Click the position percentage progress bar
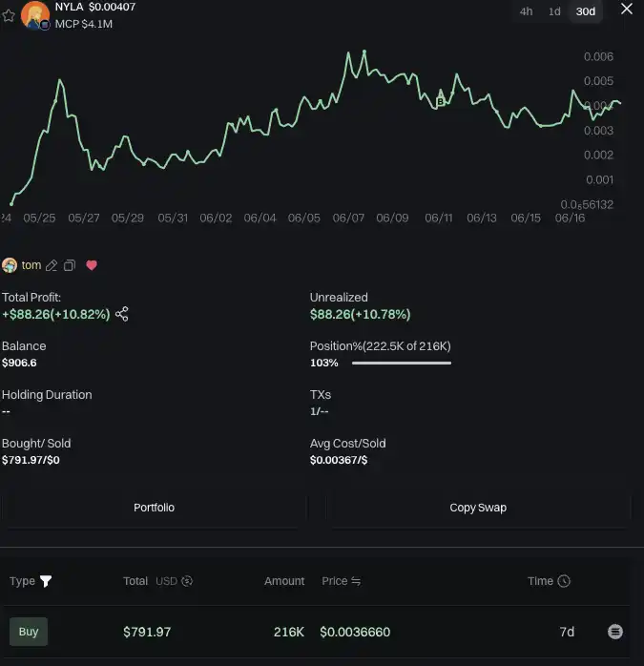 click(401, 364)
